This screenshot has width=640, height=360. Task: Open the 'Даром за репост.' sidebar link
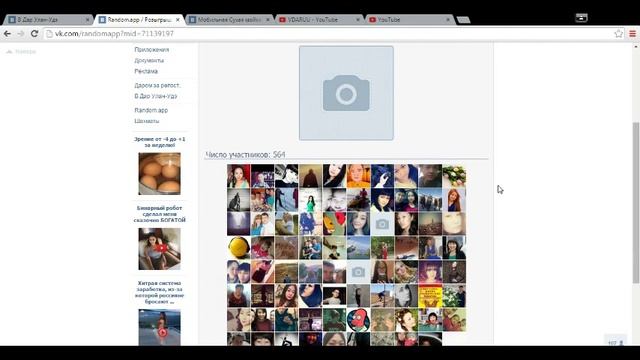pyautogui.click(x=158, y=85)
